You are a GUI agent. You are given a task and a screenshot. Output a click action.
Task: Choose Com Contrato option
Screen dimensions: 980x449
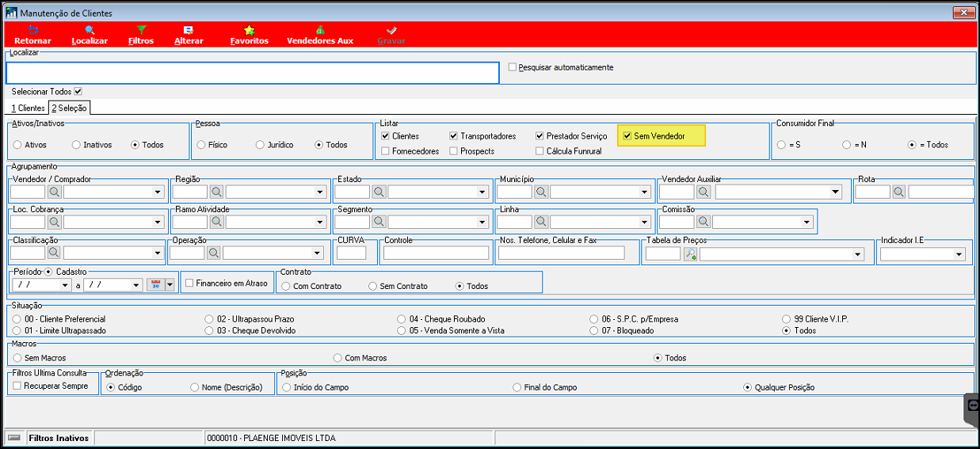[286, 286]
